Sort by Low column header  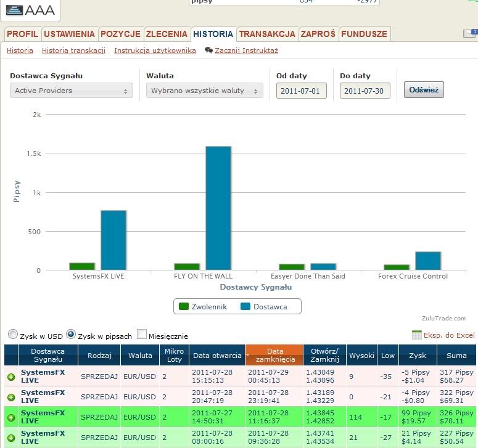coord(388,355)
